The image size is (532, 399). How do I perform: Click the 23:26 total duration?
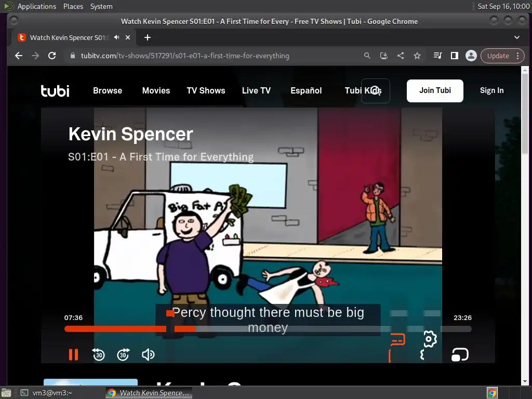pos(462,317)
